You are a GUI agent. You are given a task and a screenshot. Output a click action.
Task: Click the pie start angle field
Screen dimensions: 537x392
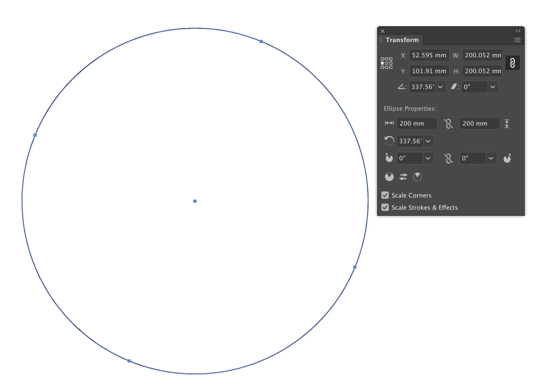point(410,158)
